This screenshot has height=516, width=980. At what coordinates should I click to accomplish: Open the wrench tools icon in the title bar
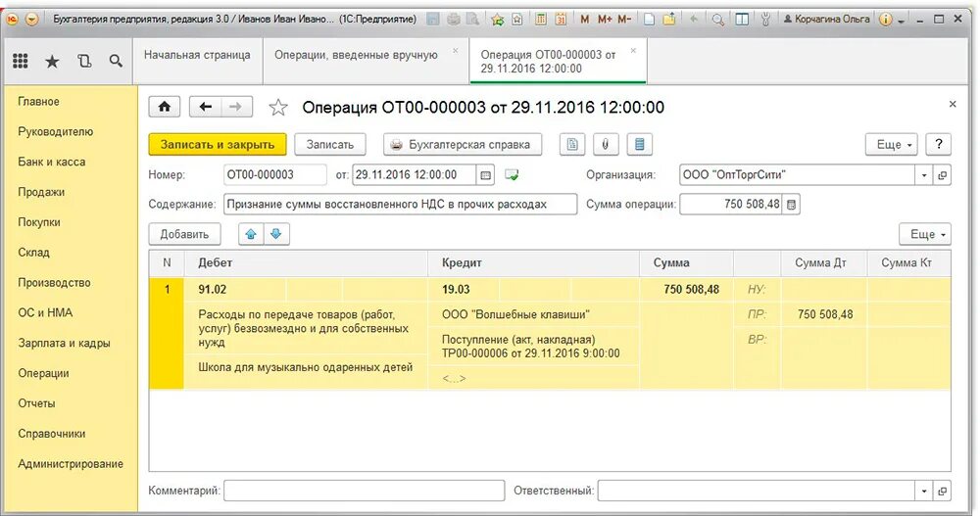tap(765, 20)
